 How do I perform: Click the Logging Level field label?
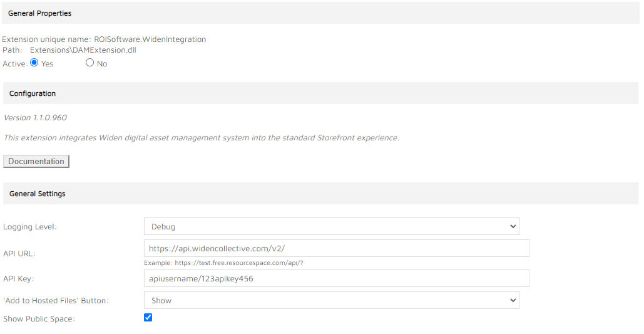[30, 227]
